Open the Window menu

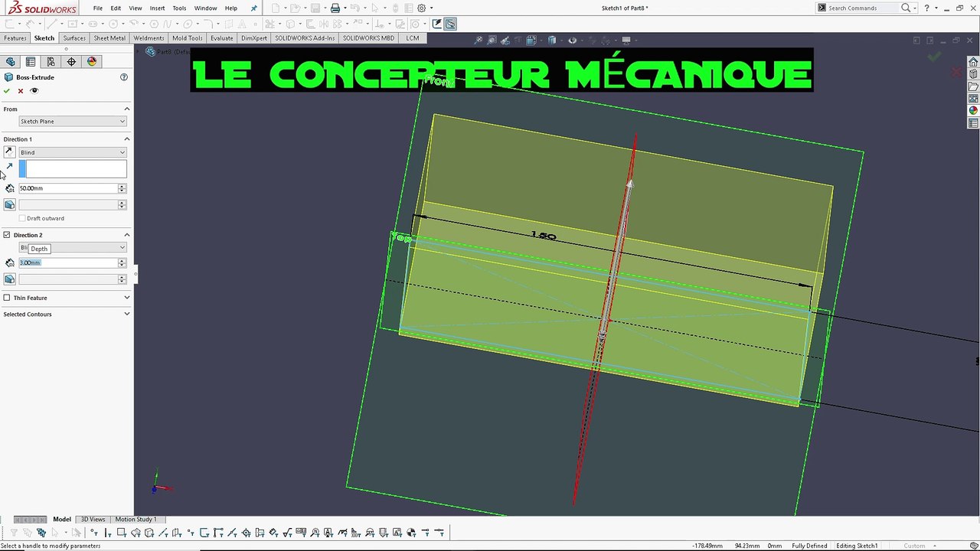(205, 8)
